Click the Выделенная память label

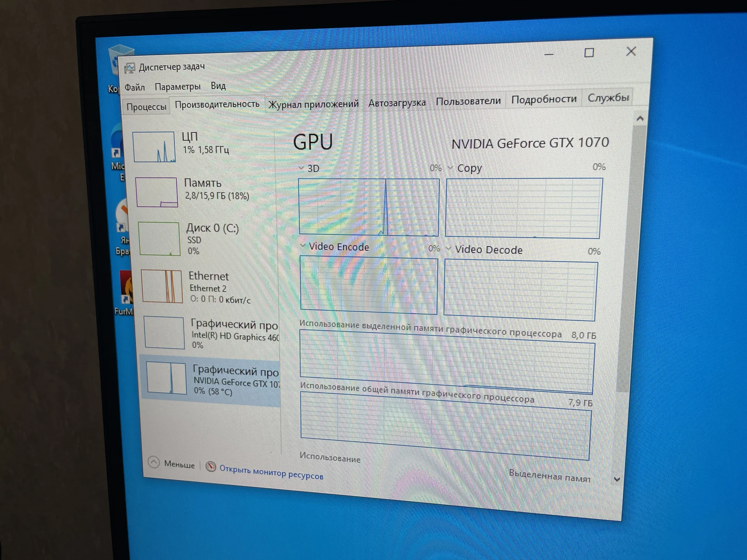click(549, 476)
